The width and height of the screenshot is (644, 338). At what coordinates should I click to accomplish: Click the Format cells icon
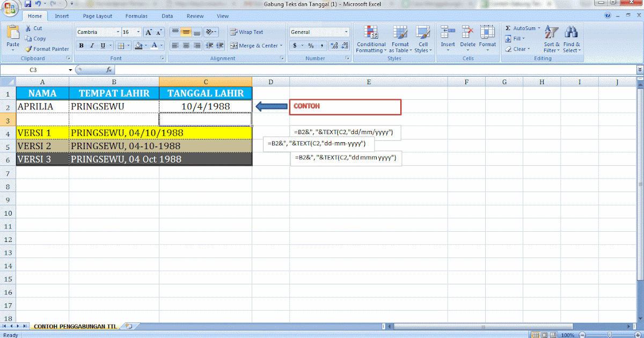(487, 32)
